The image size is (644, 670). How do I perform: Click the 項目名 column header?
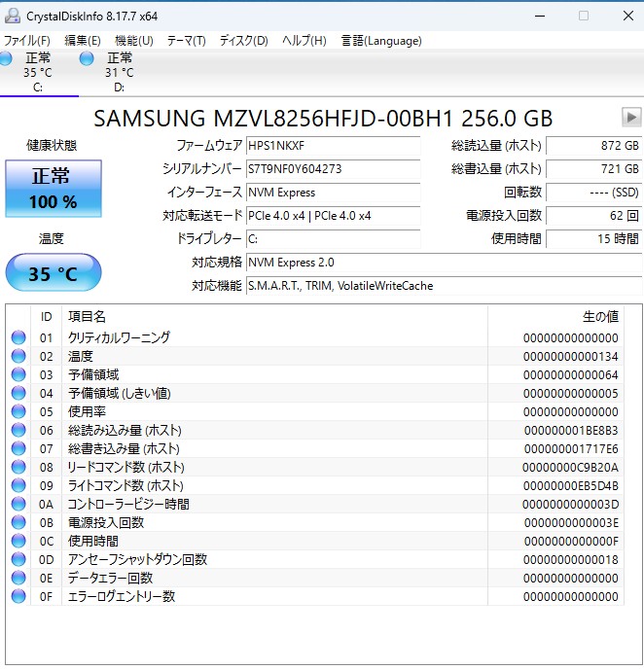(87, 316)
